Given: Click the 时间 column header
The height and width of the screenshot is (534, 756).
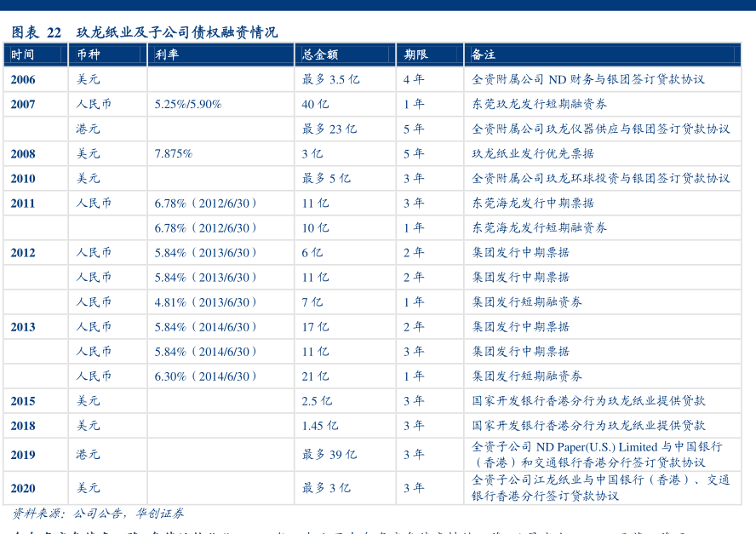Looking at the screenshot, I should coord(23,55).
